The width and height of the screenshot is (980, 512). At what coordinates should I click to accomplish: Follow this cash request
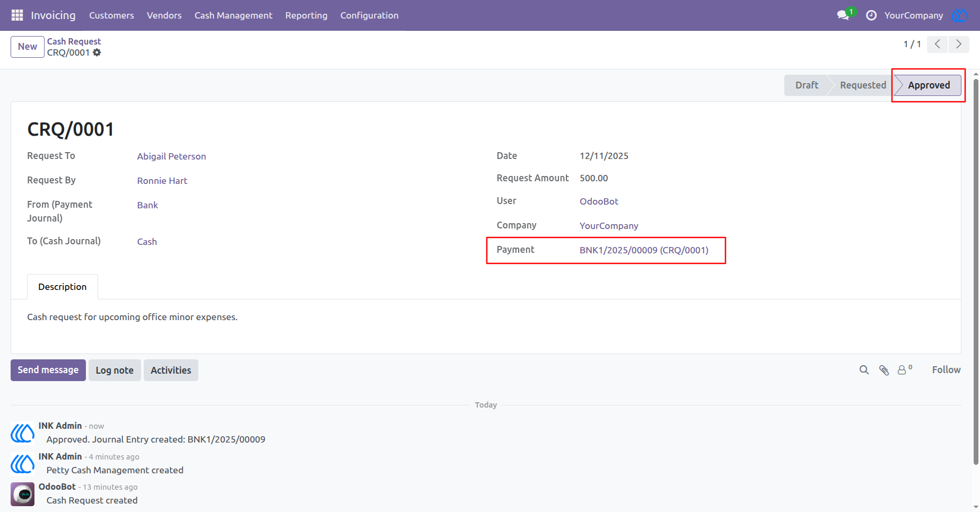946,370
